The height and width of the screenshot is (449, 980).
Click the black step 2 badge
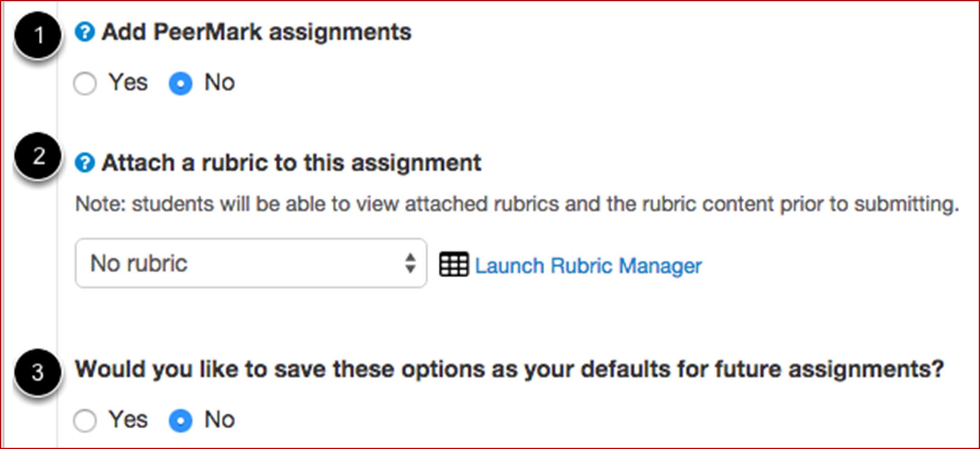[x=38, y=156]
